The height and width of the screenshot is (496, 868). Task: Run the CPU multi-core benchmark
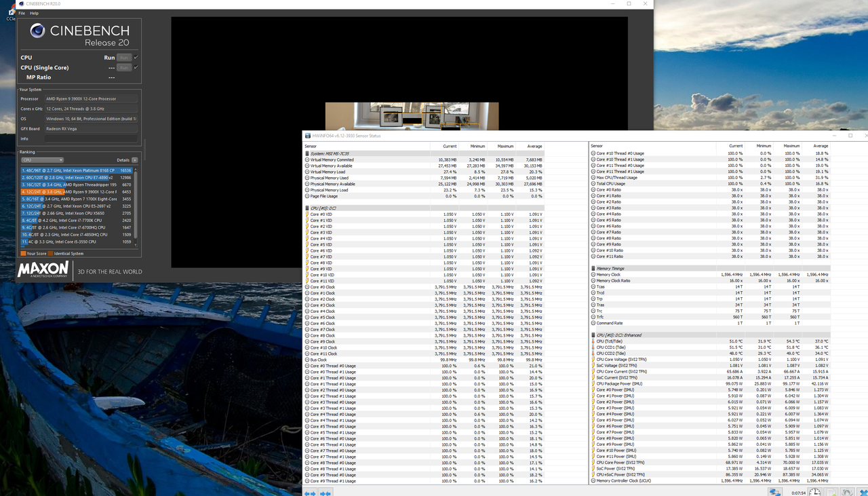123,58
